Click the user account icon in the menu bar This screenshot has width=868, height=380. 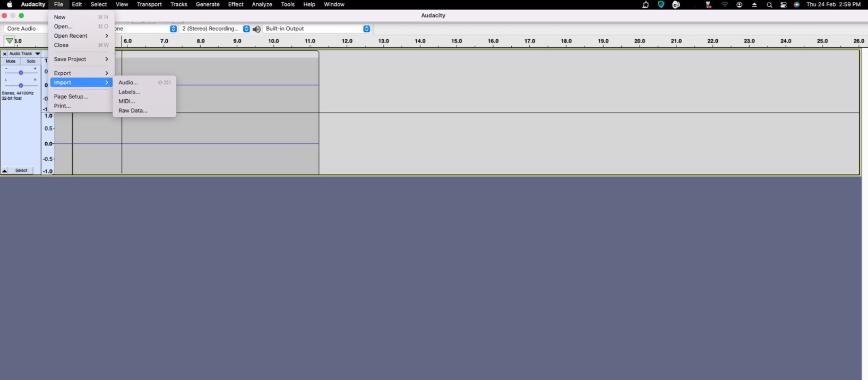click(x=740, y=5)
